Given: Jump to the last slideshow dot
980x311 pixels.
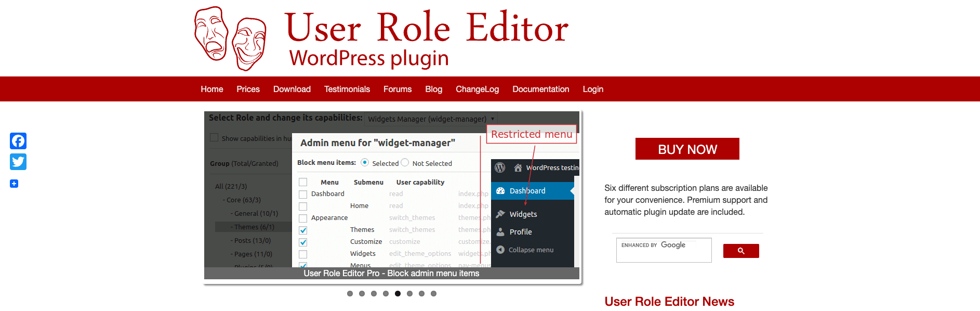Looking at the screenshot, I should pyautogui.click(x=433, y=294).
